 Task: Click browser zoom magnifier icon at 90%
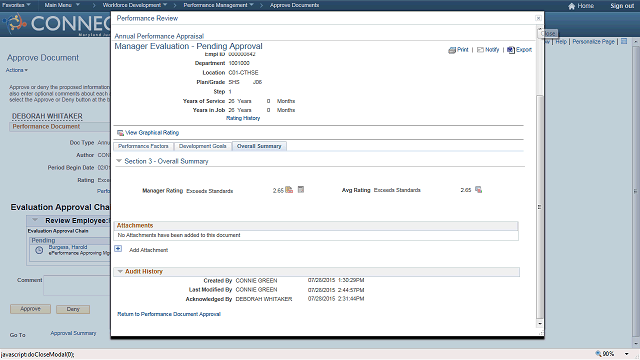point(598,354)
